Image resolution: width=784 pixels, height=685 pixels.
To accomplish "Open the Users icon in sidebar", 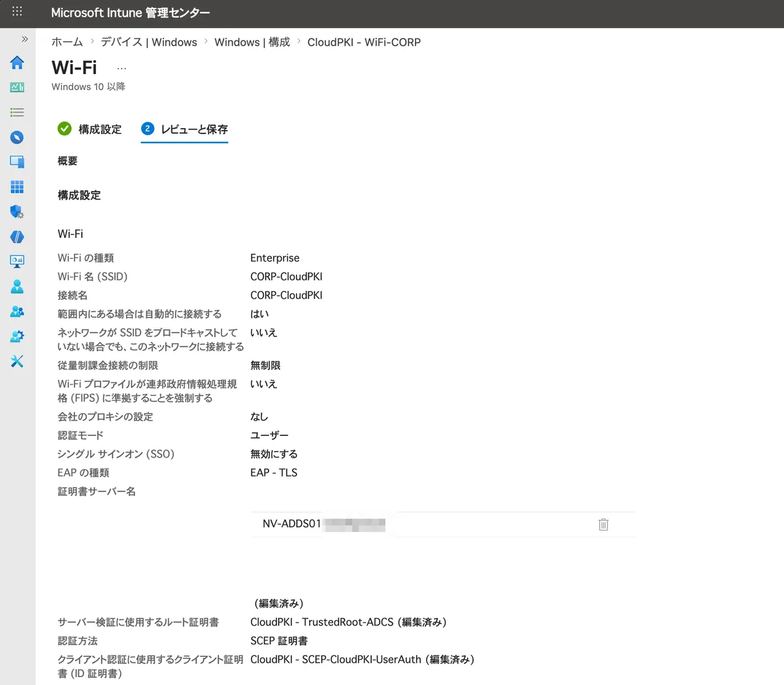I will (x=17, y=286).
